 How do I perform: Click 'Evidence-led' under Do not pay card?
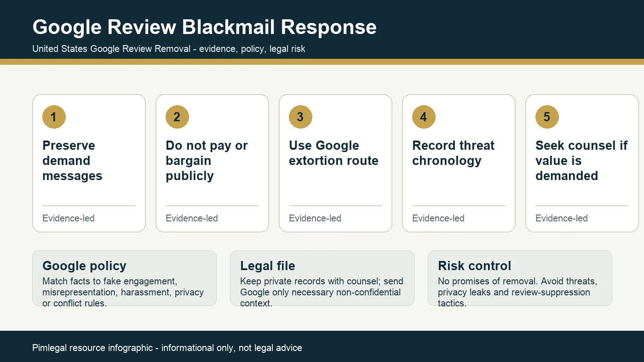point(192,218)
